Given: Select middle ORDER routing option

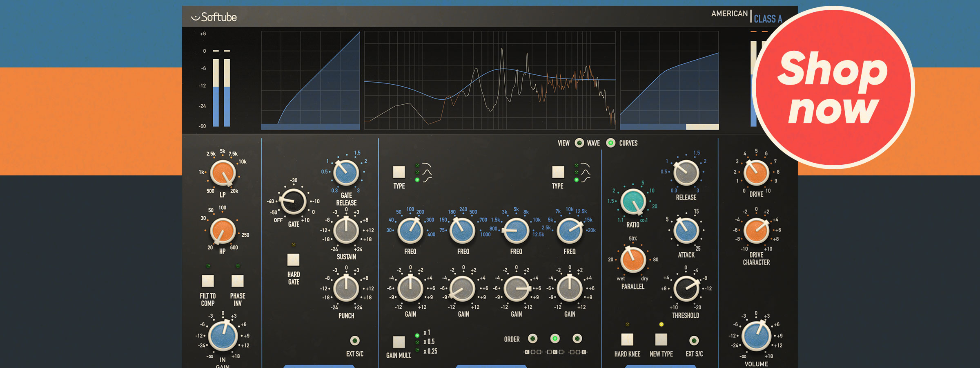Looking at the screenshot, I should pos(555,339).
